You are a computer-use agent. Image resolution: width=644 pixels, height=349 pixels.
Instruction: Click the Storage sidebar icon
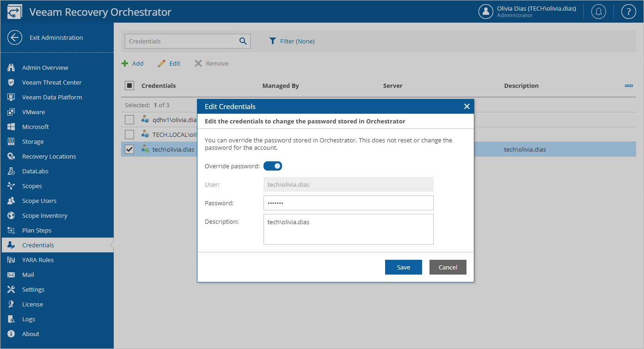pyautogui.click(x=12, y=141)
